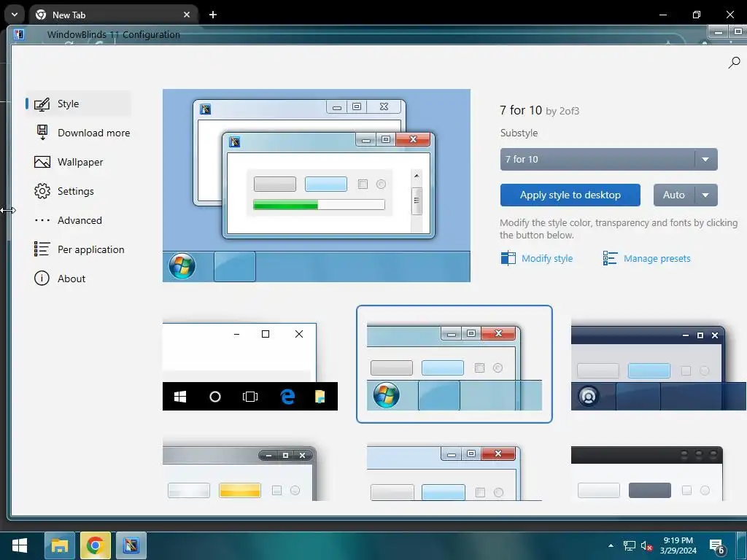Select Advanced in the sidebar

[68, 220]
